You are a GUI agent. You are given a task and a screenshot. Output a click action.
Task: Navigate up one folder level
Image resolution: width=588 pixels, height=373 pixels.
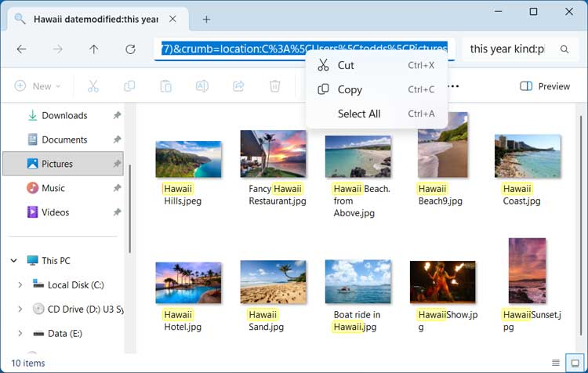(94, 49)
